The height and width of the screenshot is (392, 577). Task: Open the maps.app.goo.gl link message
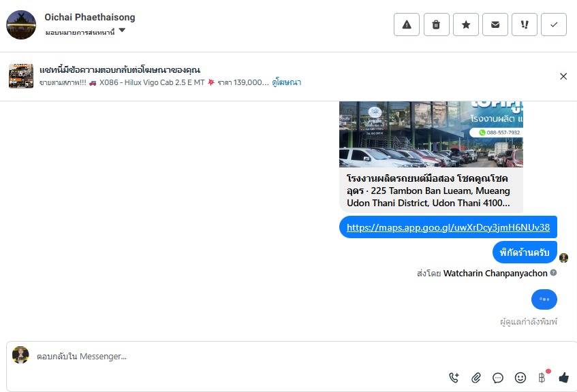point(448,227)
